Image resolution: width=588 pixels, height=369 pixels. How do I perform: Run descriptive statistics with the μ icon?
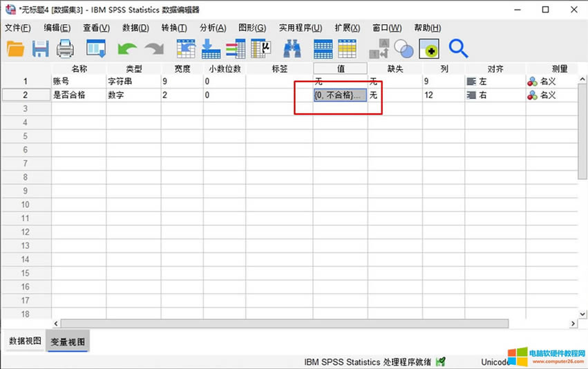pyautogui.click(x=260, y=49)
